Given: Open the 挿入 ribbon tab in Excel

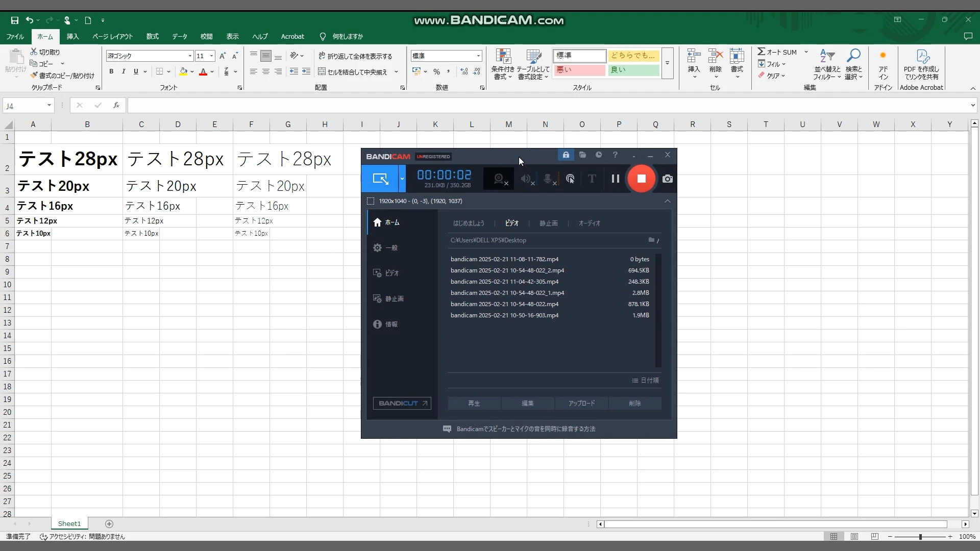Looking at the screenshot, I should [72, 36].
